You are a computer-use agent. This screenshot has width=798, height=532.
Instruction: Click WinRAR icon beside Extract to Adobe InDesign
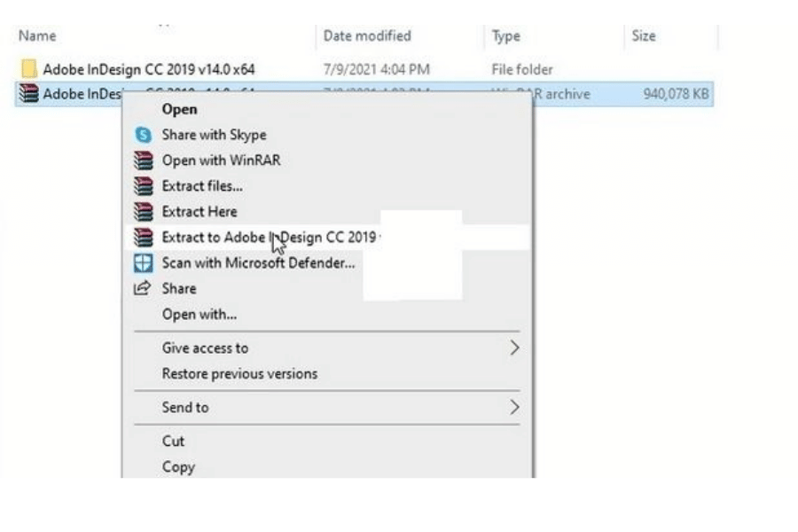coord(143,238)
